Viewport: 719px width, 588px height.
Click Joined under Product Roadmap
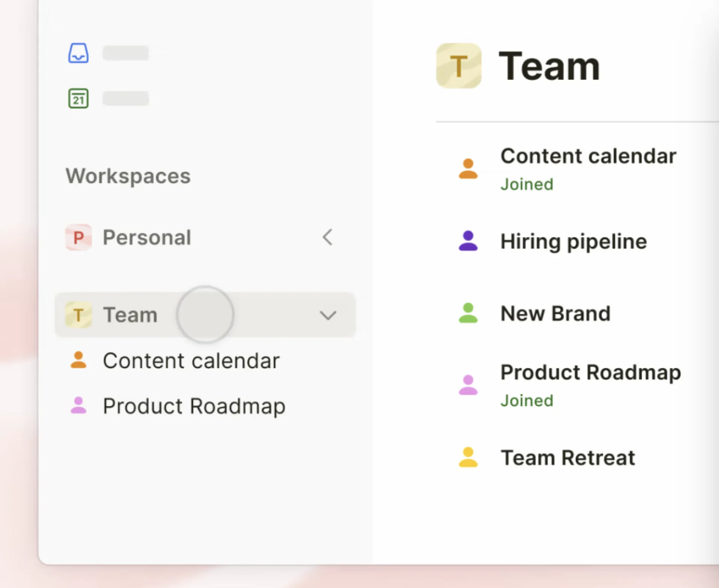click(527, 400)
